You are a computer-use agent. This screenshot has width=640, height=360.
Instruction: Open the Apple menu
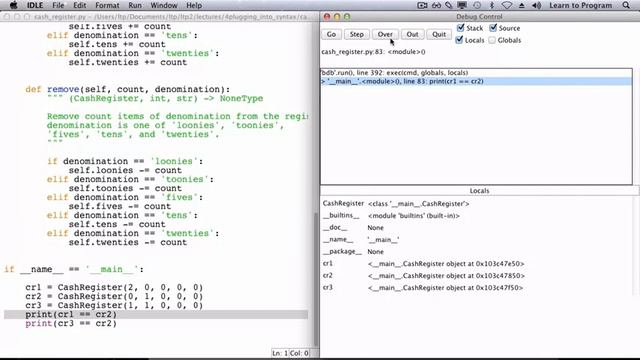(x=13, y=5)
